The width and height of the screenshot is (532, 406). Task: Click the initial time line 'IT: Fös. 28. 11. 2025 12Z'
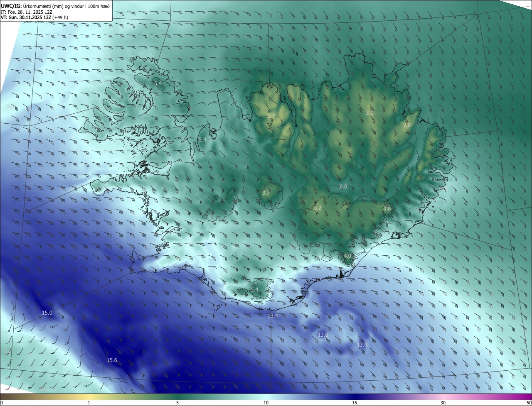click(x=26, y=12)
